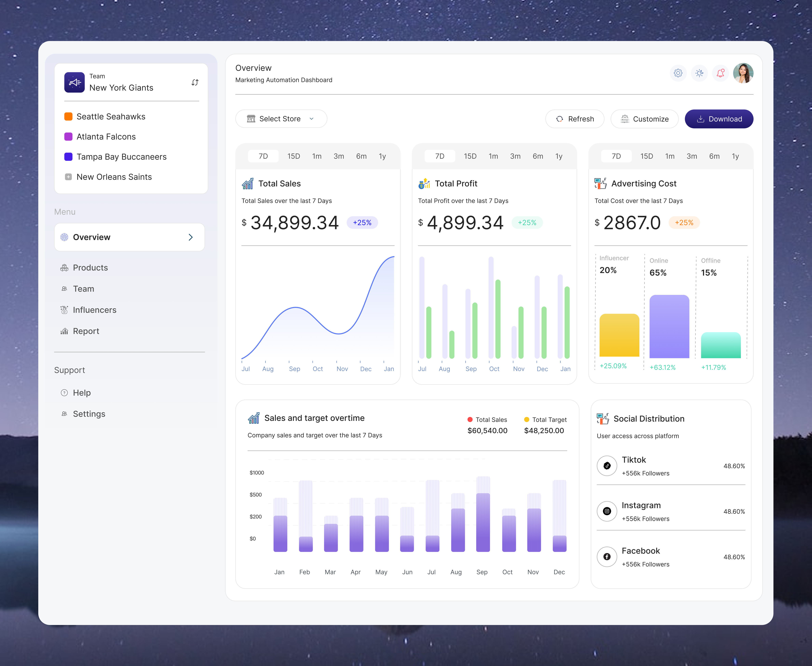The image size is (812, 666).
Task: Go to Products menu item
Action: pyautogui.click(x=91, y=268)
